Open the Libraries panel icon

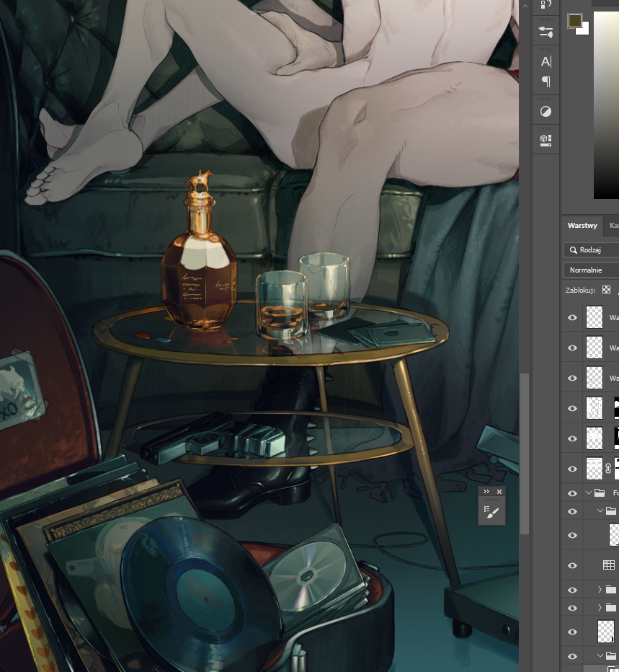tap(545, 140)
